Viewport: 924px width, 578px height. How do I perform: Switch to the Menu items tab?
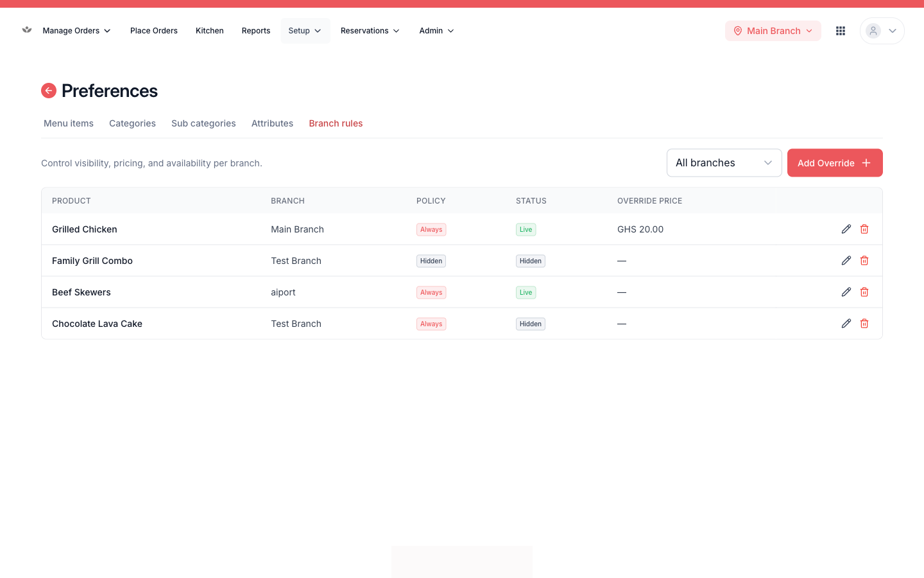pos(69,123)
